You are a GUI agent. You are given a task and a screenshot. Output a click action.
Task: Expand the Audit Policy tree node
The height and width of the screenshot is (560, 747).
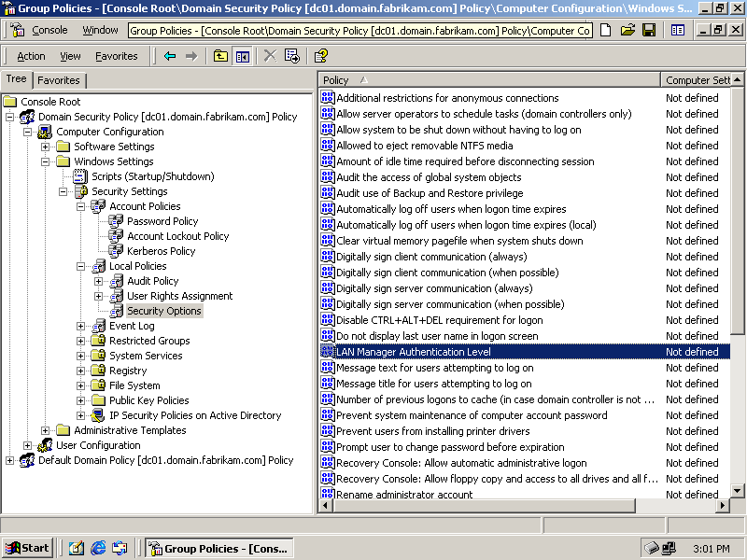98,281
